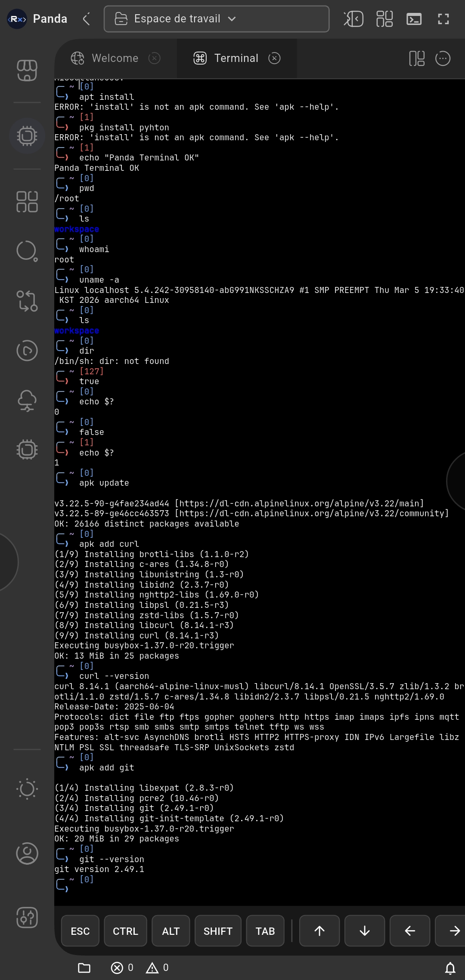Click the Panda app logo
This screenshot has width=465, height=980.
point(17,19)
